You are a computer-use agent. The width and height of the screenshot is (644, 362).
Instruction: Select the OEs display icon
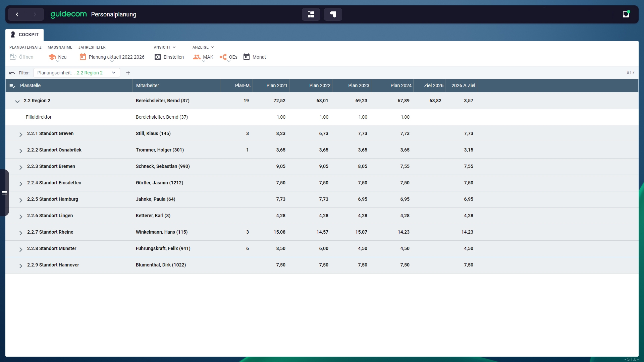click(223, 57)
